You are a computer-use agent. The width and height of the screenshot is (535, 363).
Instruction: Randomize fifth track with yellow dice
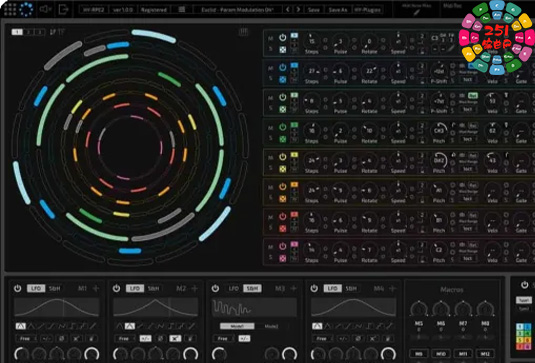283,169
